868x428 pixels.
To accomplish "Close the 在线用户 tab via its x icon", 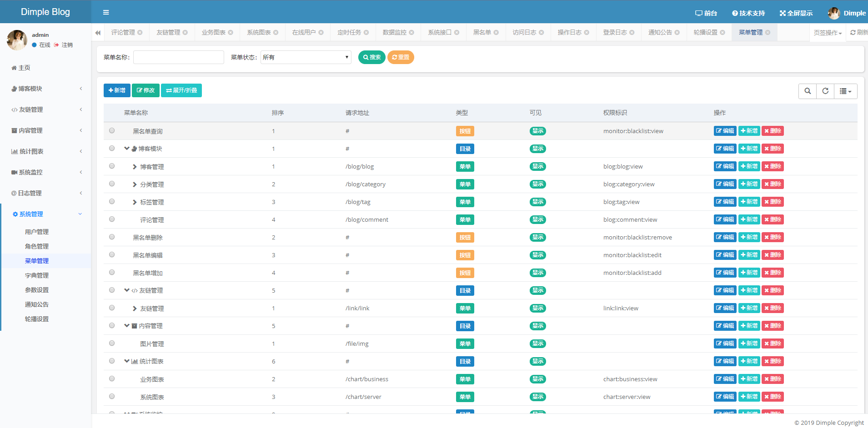I will click(x=321, y=32).
